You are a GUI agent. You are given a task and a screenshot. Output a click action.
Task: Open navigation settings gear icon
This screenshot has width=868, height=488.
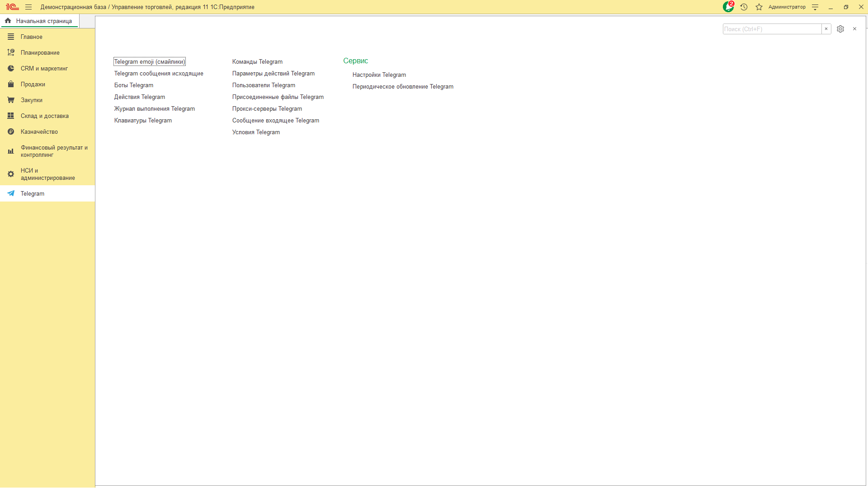840,29
